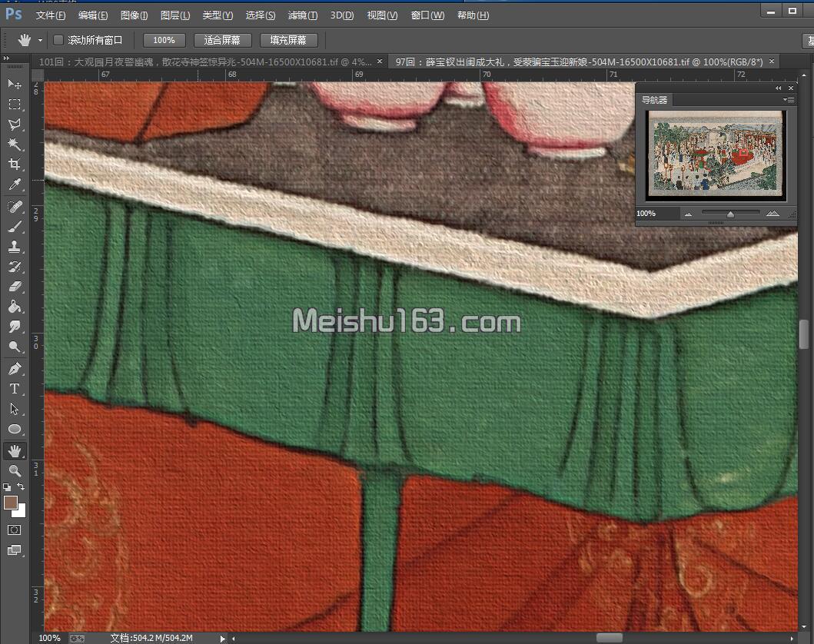Image resolution: width=814 pixels, height=644 pixels.
Task: Swap foreground and background colors
Action: (22, 486)
